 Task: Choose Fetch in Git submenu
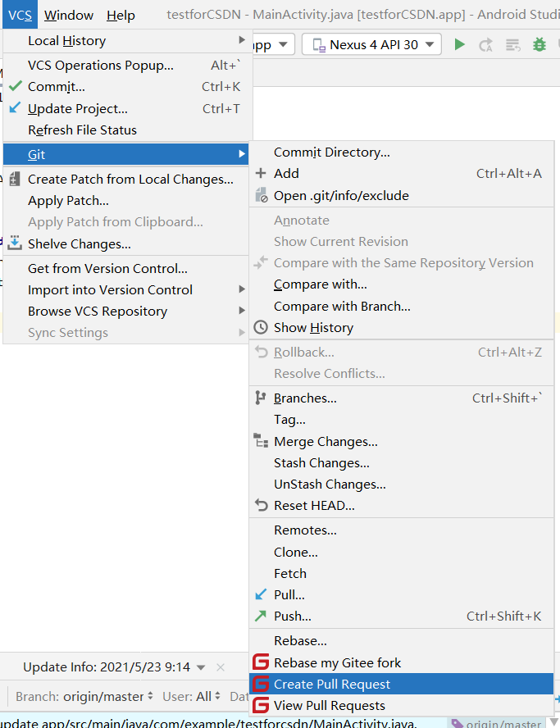pyautogui.click(x=402, y=573)
